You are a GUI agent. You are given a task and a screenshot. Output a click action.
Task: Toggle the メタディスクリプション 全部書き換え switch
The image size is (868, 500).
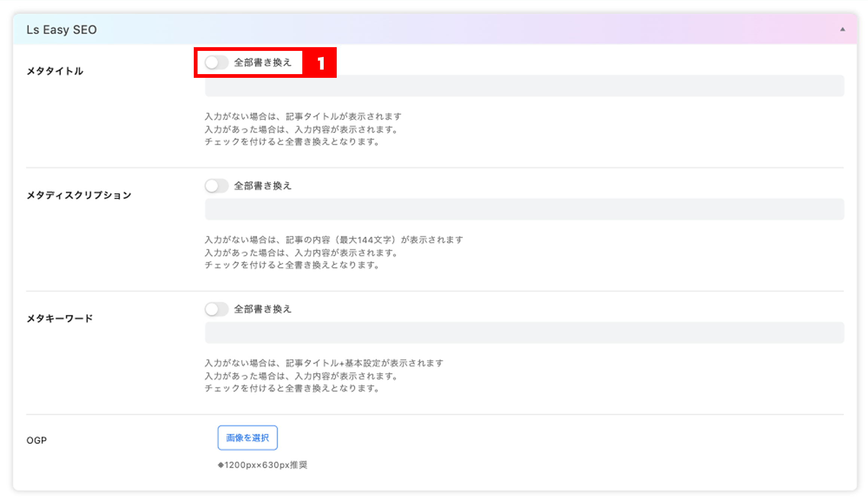click(x=217, y=186)
